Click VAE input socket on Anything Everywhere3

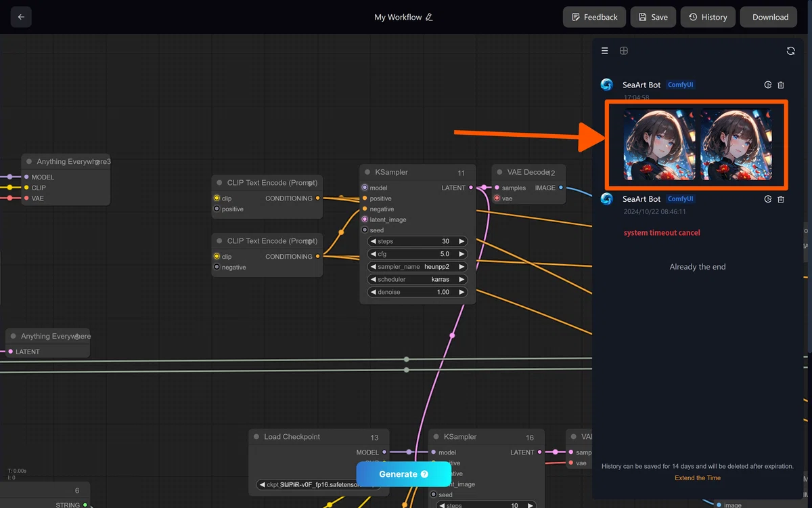(x=26, y=198)
